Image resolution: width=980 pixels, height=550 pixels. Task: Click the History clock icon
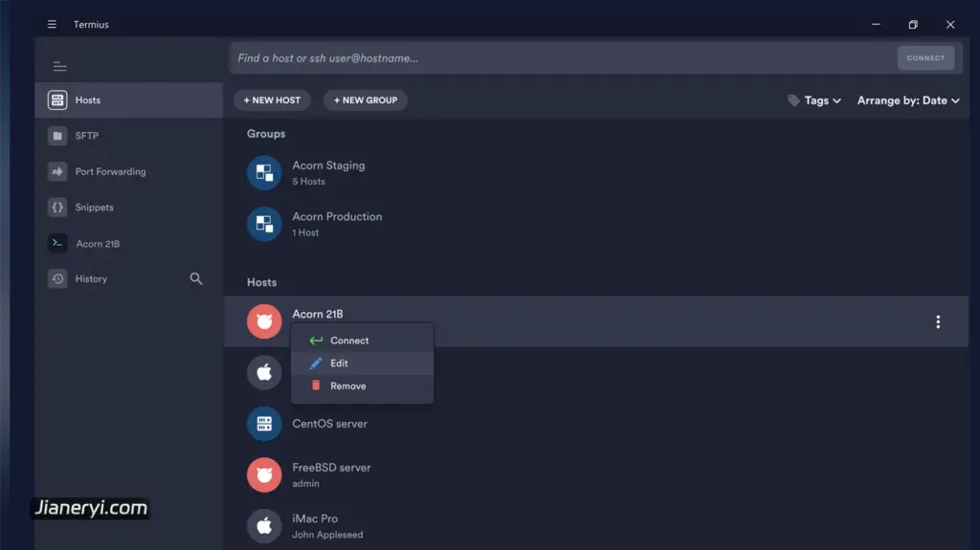pyautogui.click(x=57, y=278)
